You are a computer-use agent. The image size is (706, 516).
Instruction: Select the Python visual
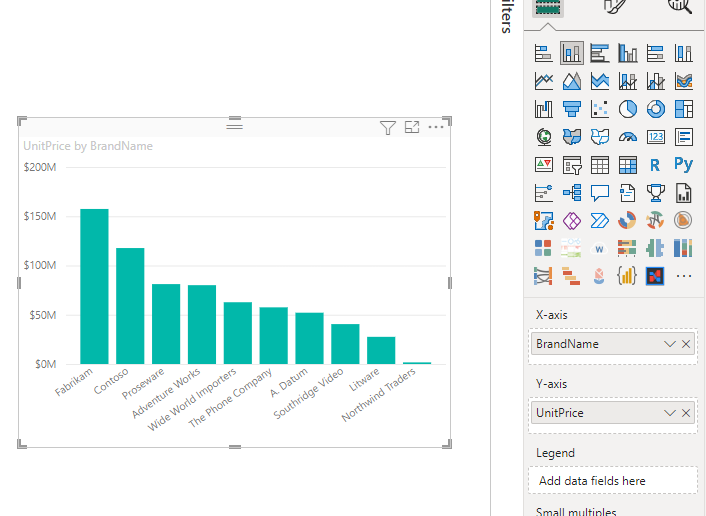[683, 165]
